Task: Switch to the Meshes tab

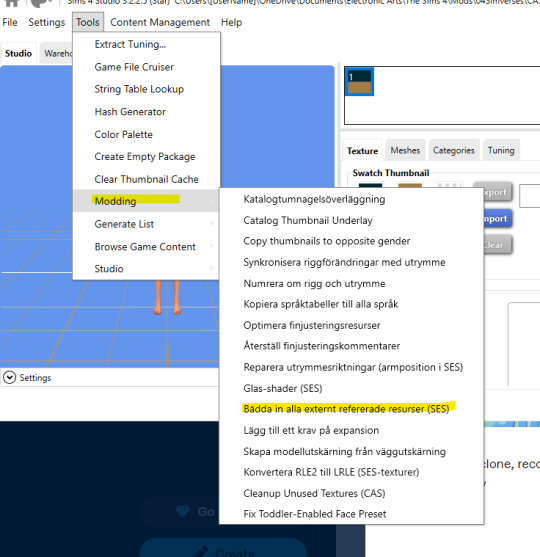Action: click(405, 150)
